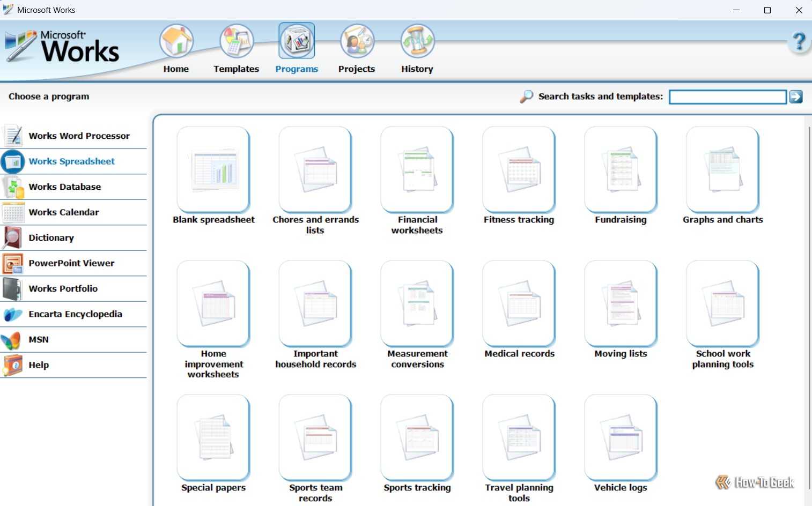
Task: Go to the Home screen
Action: click(x=176, y=49)
